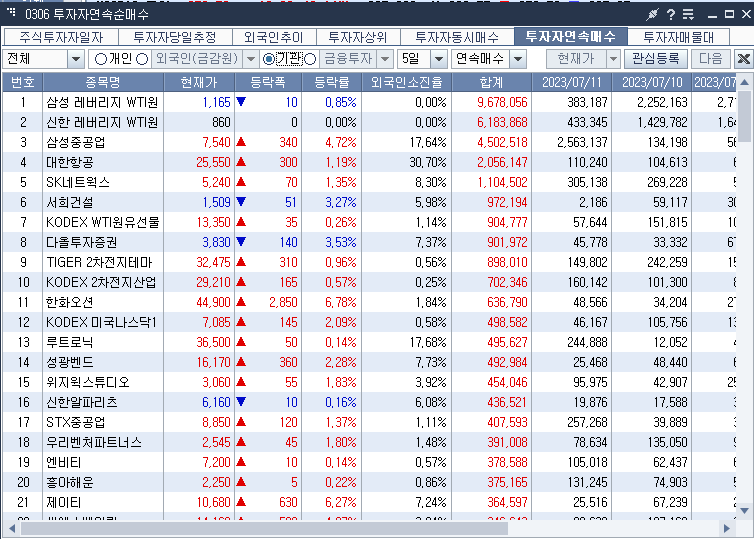This screenshot has height=539, width=754.
Task: Open the title bar menu lines icon
Action: coord(688,14)
